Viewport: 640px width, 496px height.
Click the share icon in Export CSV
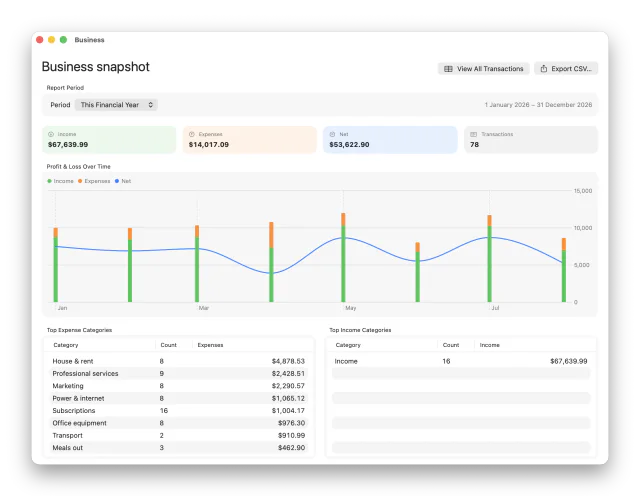coord(544,69)
